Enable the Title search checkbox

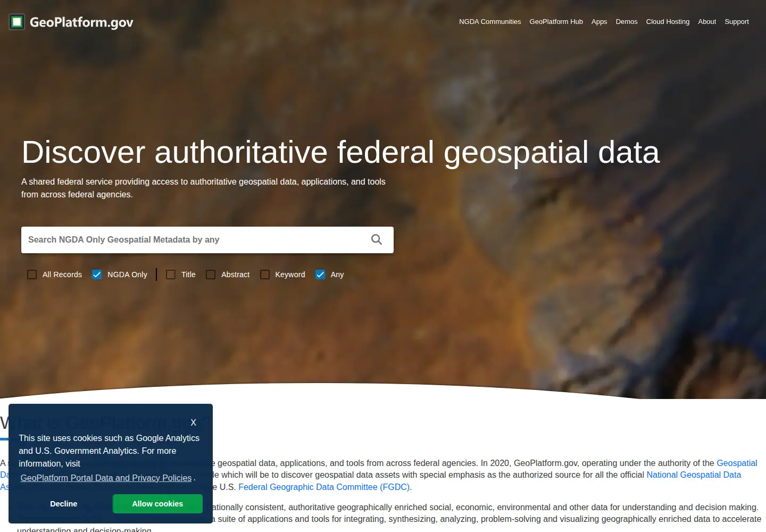pos(171,275)
